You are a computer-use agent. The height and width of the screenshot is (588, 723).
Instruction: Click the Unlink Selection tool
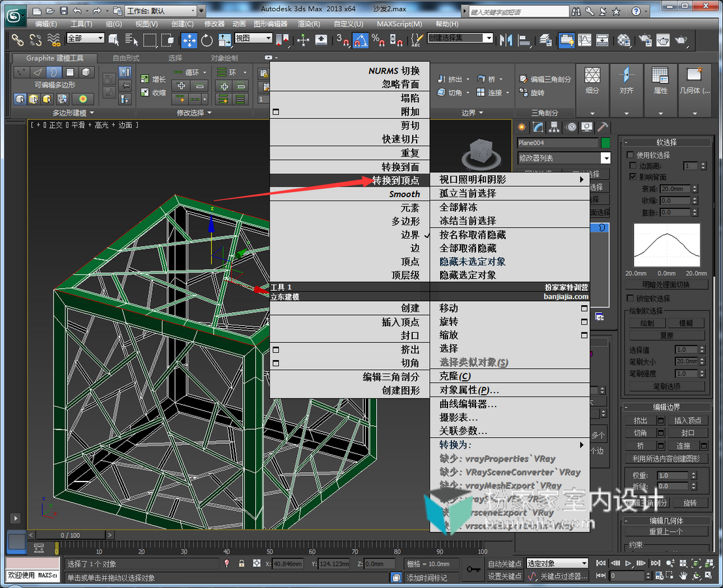coord(35,40)
